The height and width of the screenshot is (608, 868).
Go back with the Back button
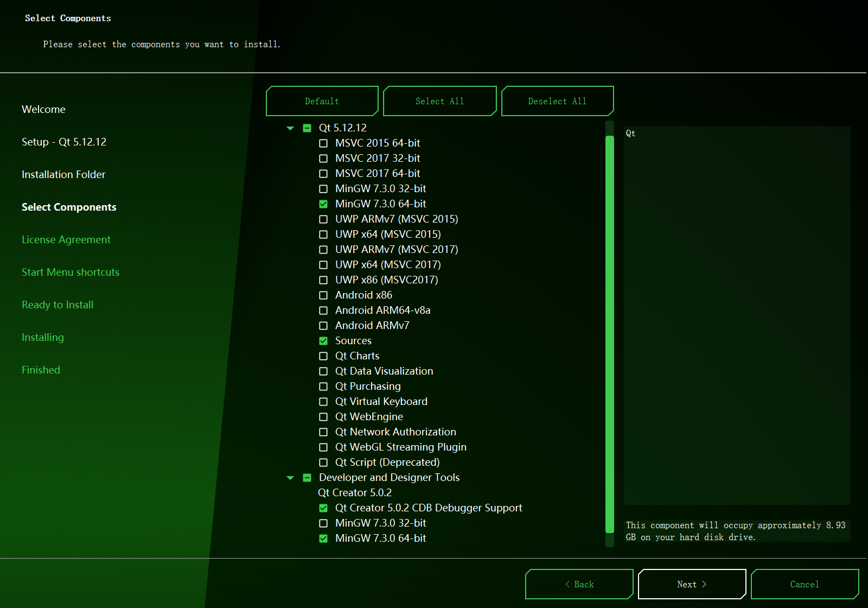tap(579, 584)
